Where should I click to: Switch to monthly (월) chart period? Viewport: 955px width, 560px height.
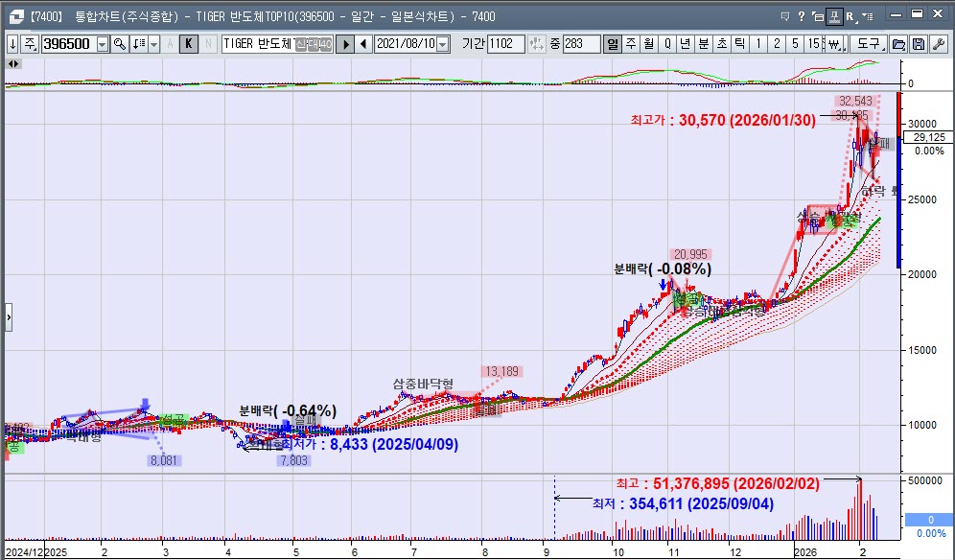point(649,44)
